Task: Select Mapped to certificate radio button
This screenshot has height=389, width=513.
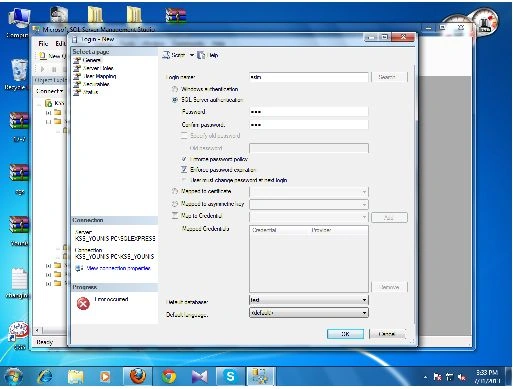Action: (x=175, y=191)
